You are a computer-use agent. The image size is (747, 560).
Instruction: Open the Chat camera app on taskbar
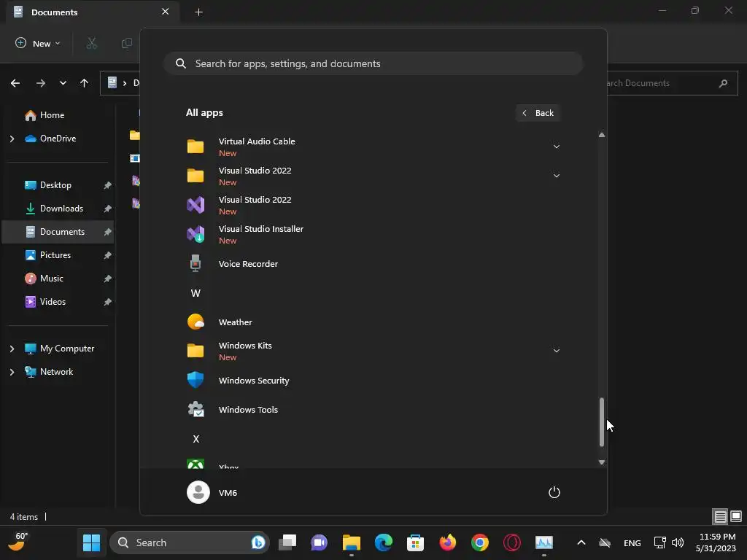320,542
